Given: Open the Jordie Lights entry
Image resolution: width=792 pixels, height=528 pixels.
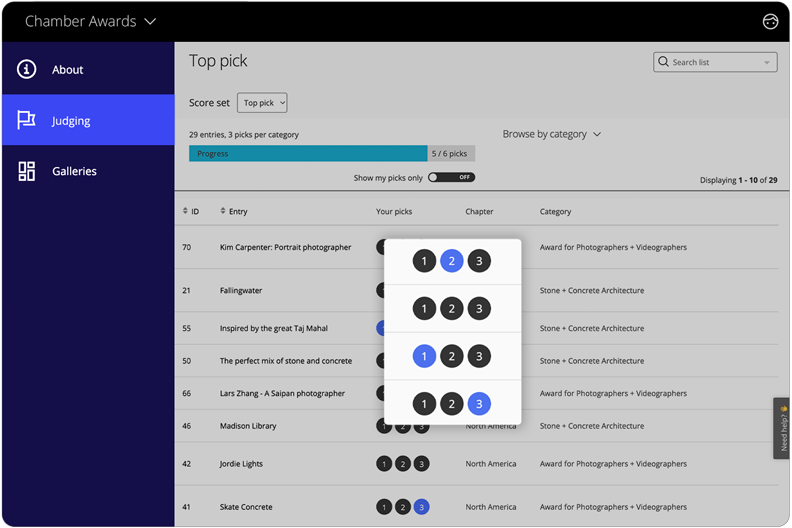Looking at the screenshot, I should [x=241, y=464].
